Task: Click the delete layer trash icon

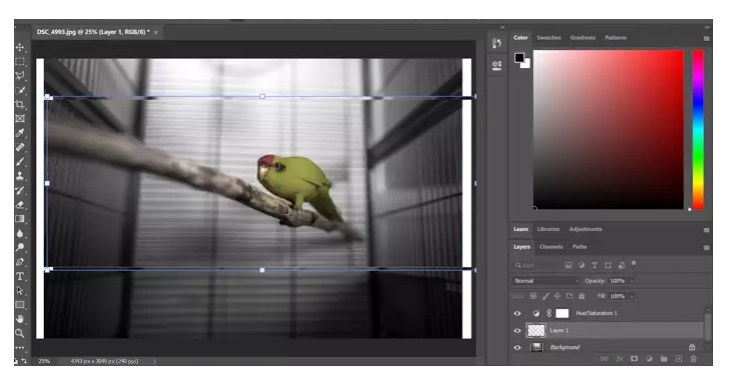Action: 693,359
